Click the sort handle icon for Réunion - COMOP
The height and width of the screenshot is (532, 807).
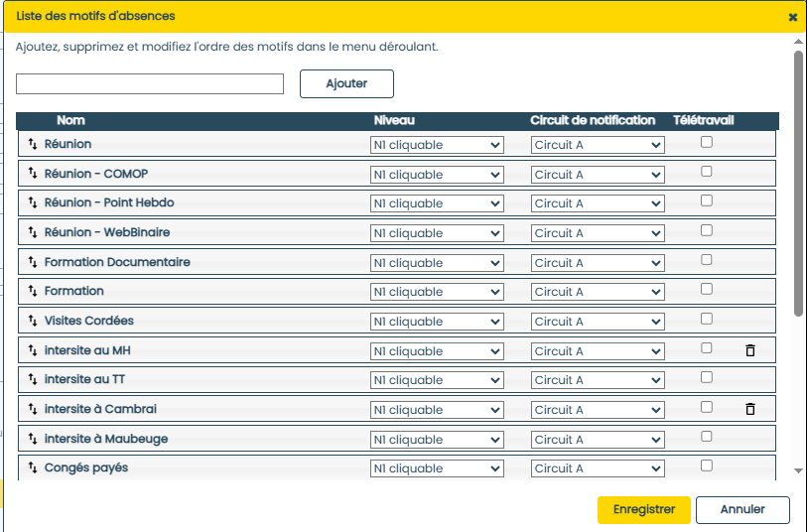(32, 175)
